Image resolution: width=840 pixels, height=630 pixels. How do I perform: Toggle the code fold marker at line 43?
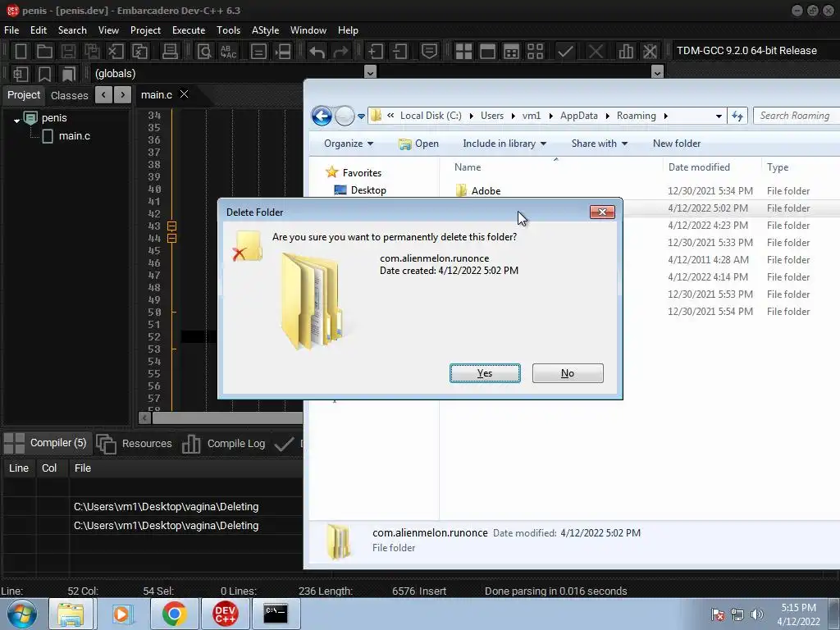click(x=172, y=226)
